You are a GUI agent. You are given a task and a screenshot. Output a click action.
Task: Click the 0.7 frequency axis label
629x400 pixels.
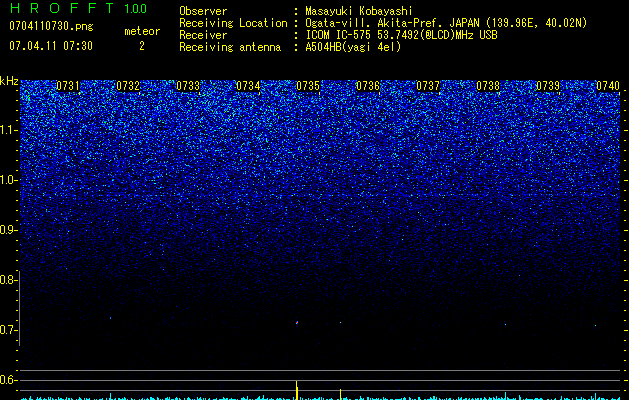pos(8,330)
